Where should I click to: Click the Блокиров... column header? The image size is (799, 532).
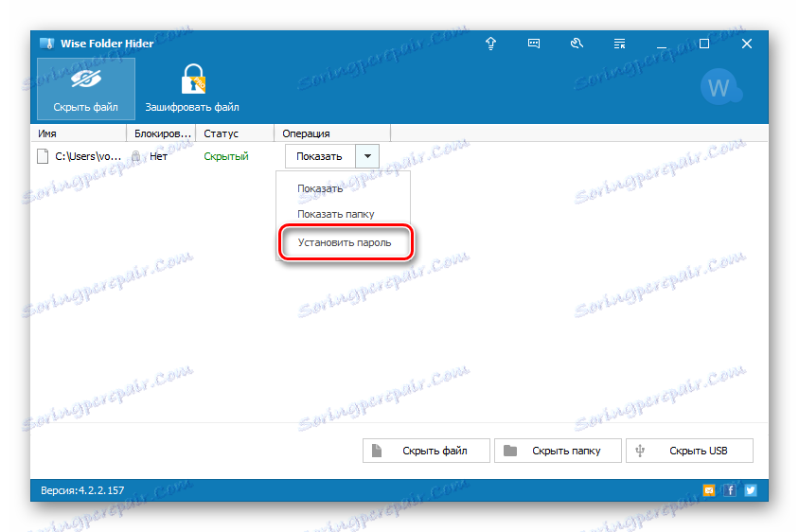point(161,133)
